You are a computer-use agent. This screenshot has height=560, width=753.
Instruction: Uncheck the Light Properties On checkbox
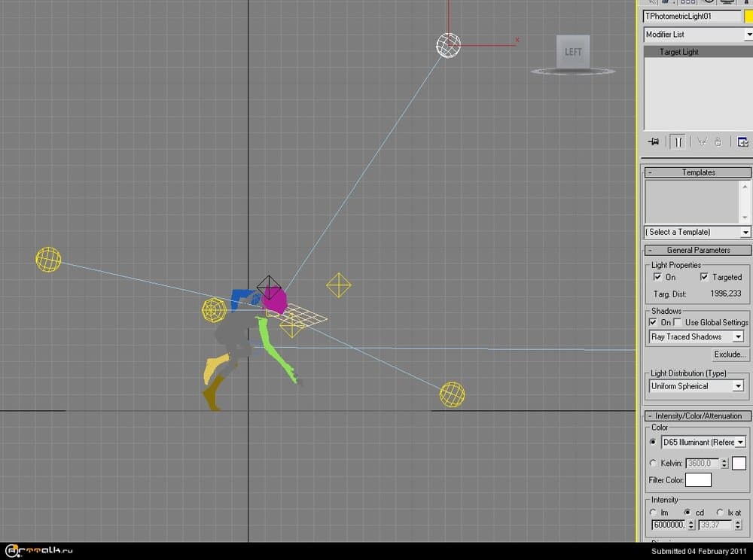coord(657,277)
